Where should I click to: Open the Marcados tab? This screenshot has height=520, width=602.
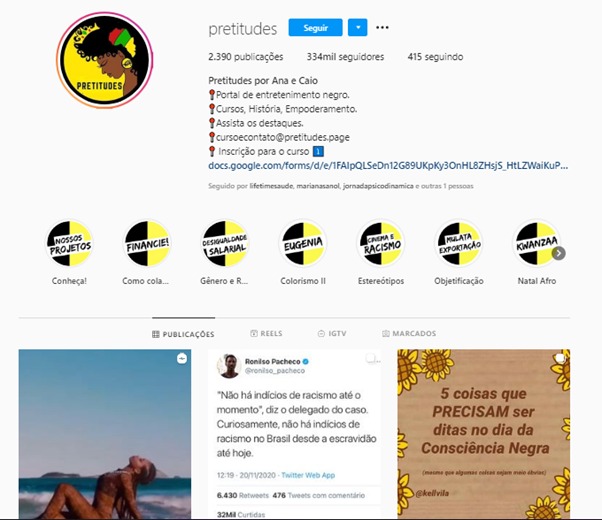pos(409,333)
